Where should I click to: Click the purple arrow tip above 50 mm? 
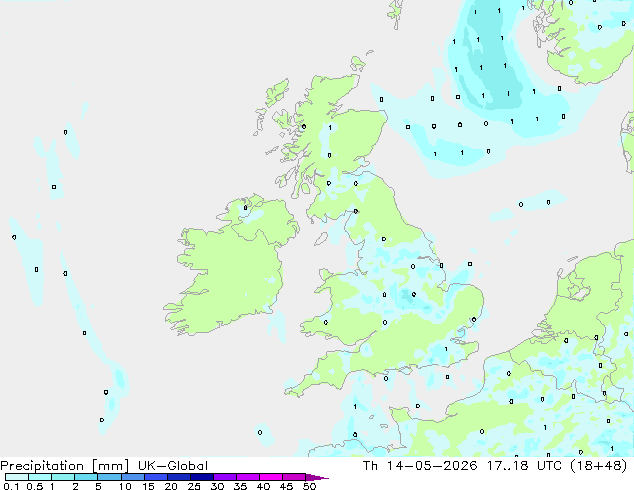(x=317, y=478)
